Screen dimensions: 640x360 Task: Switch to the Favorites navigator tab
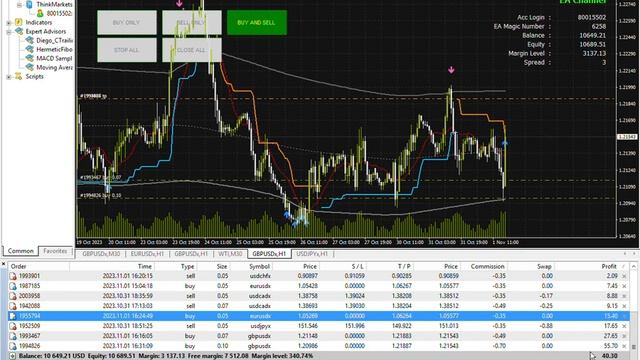(55, 251)
